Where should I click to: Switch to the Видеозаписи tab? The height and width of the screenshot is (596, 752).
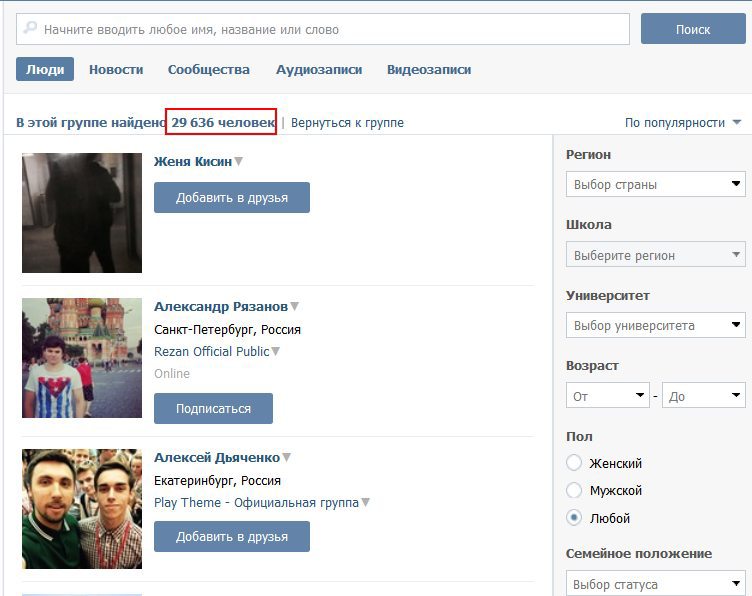point(429,70)
